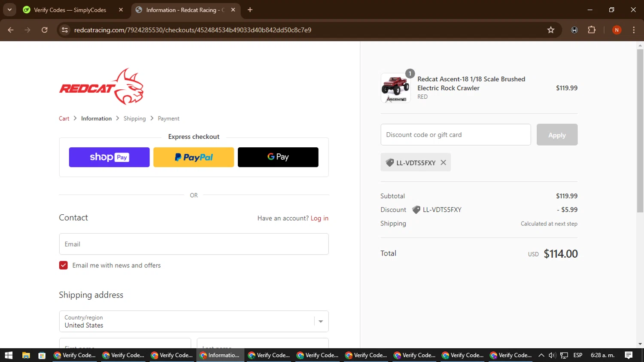Switch to the Informatio... taskbar window
This screenshot has height=362, width=644.
pyautogui.click(x=220, y=355)
